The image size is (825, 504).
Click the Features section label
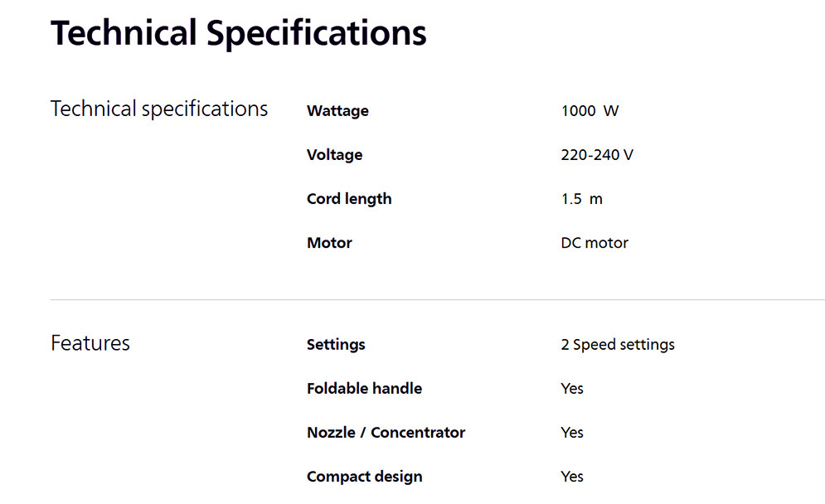[x=90, y=343]
